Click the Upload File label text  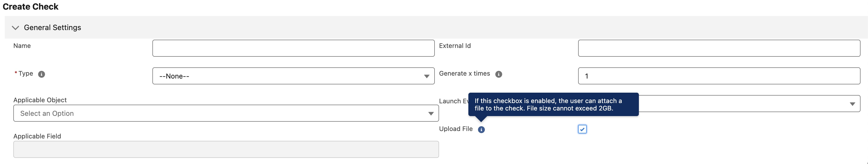coord(456,129)
